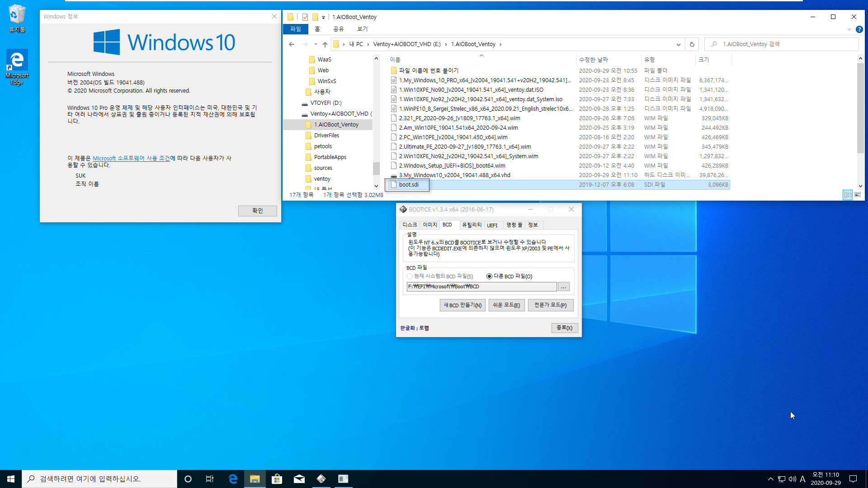Open the Recycle Bin desktop icon
Image resolution: width=868 pixels, height=488 pixels.
[17, 18]
